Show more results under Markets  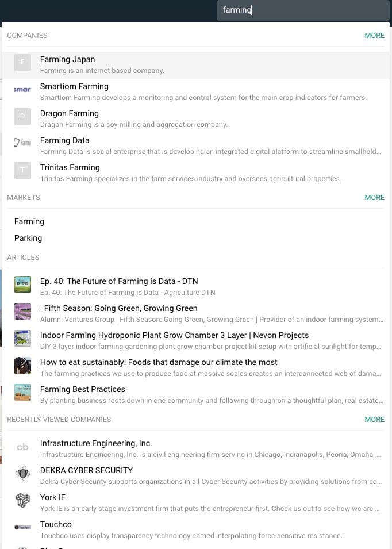(x=375, y=198)
